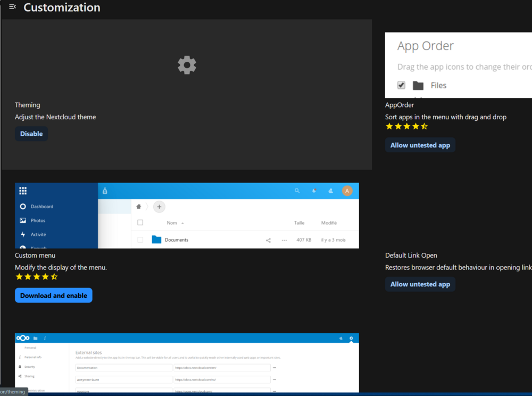The height and width of the screenshot is (396, 532).
Task: Click the Custom menu app title
Action: click(35, 255)
